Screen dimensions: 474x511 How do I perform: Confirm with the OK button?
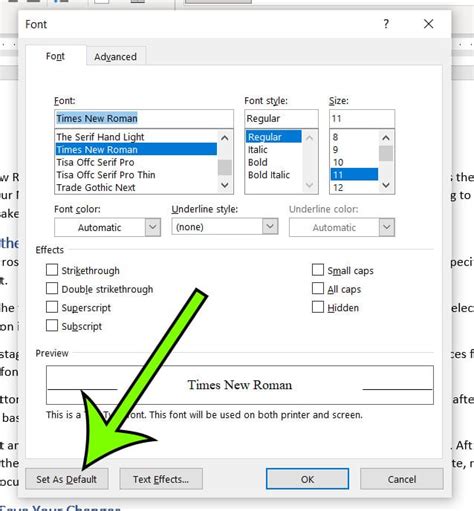[x=307, y=479]
